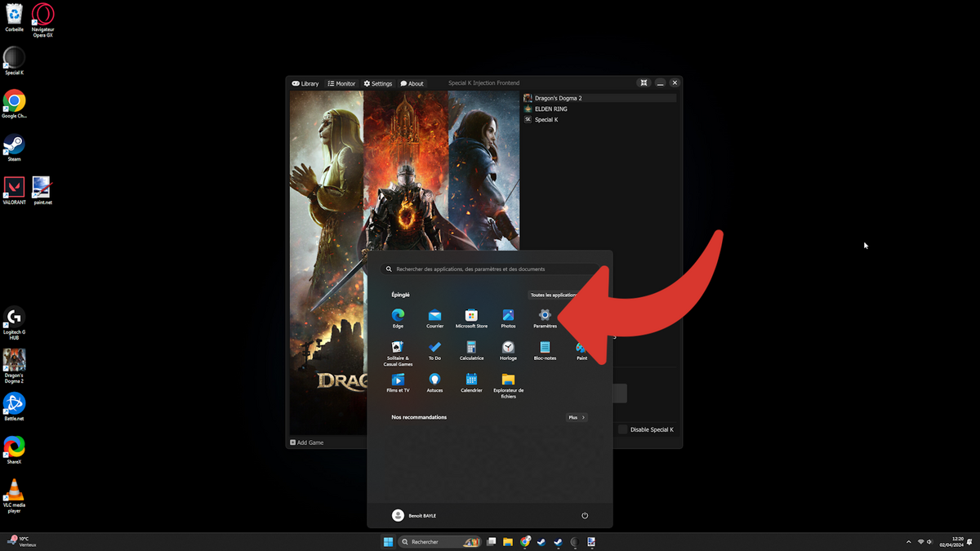Open Google Chrome from the taskbar
Viewport: 980px width, 551px height.
pyautogui.click(x=525, y=542)
